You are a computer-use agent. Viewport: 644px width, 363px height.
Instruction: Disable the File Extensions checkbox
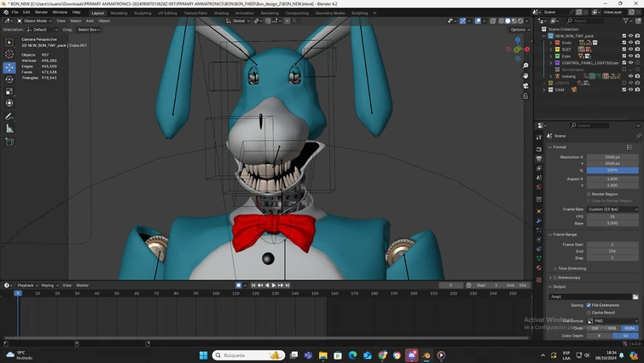[x=589, y=305]
